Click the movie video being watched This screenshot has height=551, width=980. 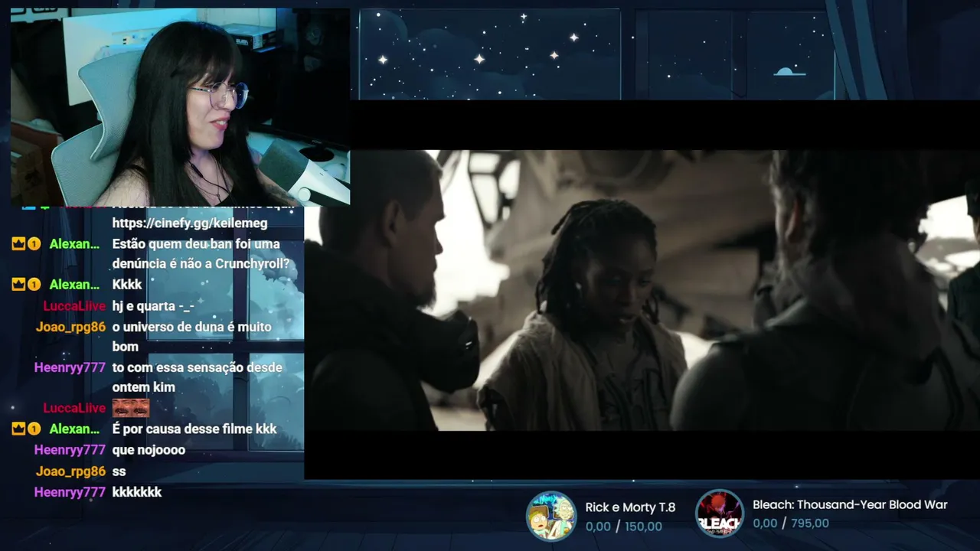click(642, 290)
